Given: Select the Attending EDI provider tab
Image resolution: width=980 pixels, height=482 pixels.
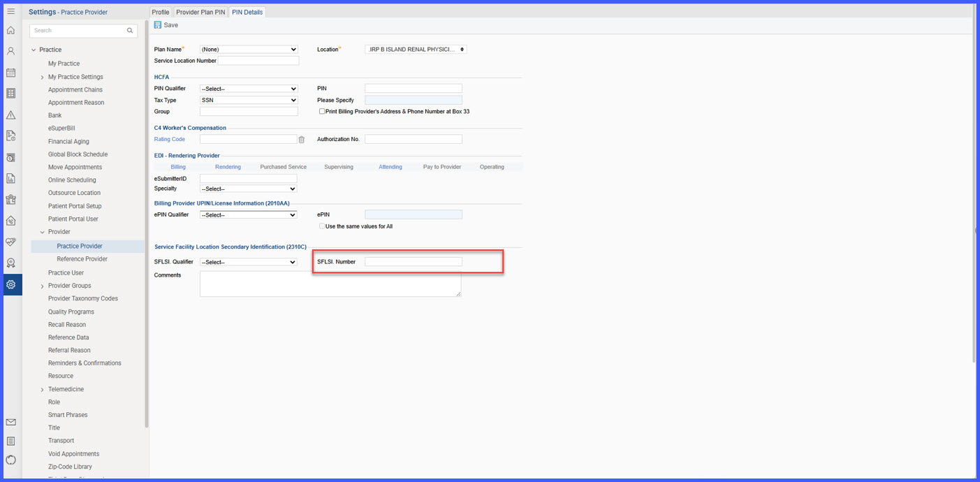Looking at the screenshot, I should pyautogui.click(x=390, y=167).
